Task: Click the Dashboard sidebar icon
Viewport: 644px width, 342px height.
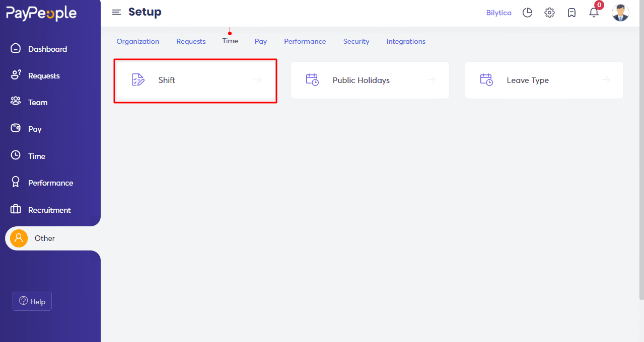Action: (x=16, y=48)
